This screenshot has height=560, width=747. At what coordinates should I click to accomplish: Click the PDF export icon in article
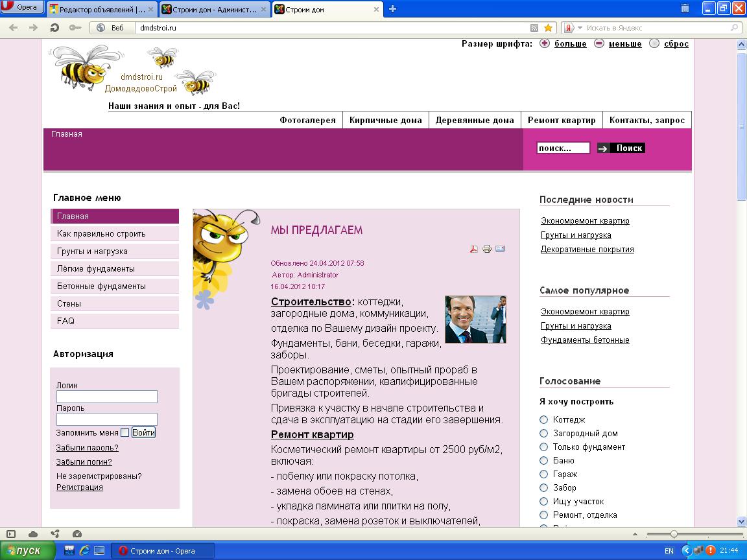click(x=474, y=249)
